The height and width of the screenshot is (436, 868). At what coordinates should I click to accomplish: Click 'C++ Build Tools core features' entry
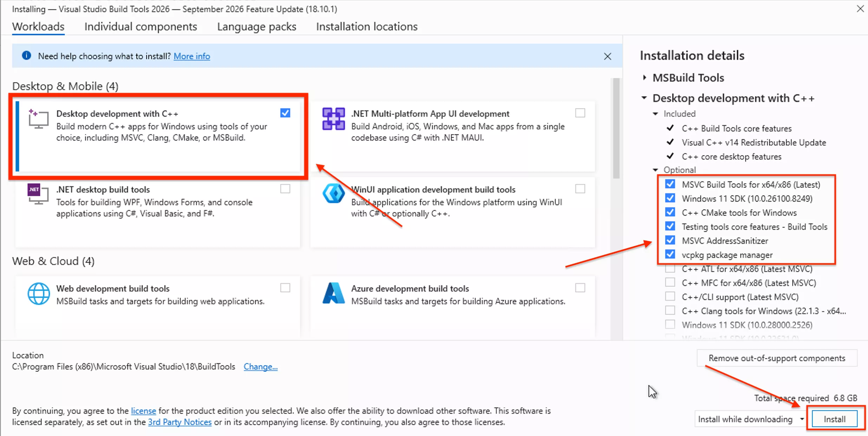pos(737,128)
